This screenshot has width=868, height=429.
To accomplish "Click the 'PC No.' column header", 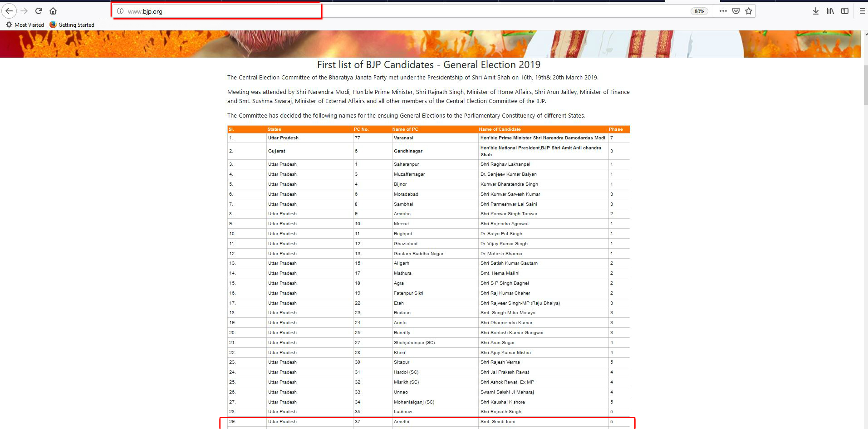I will [x=361, y=129].
